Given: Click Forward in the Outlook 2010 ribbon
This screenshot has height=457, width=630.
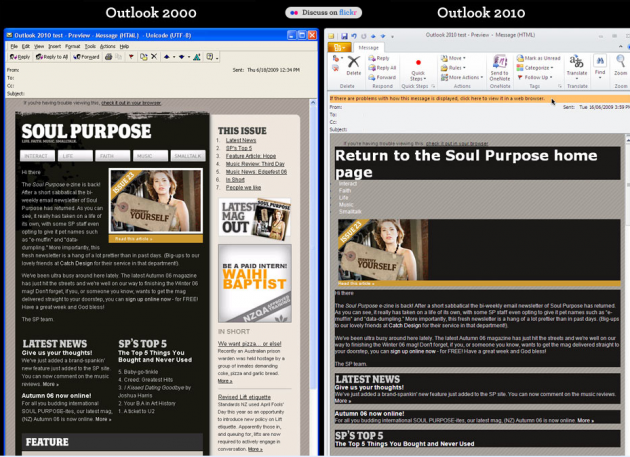Looking at the screenshot, I should [382, 77].
